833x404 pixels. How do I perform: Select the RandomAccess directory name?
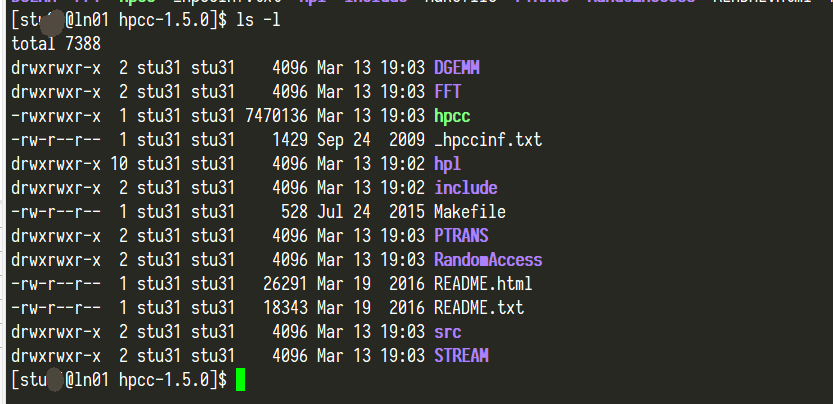pyautogui.click(x=488, y=260)
